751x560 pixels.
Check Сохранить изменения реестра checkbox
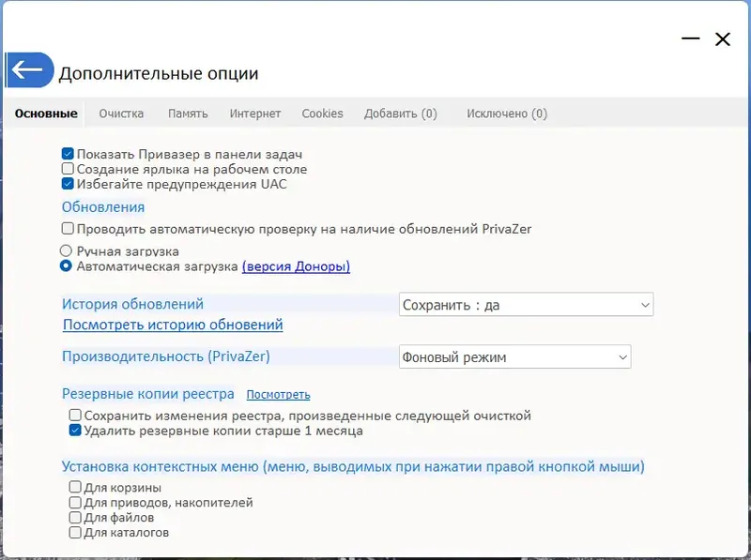coord(75,415)
